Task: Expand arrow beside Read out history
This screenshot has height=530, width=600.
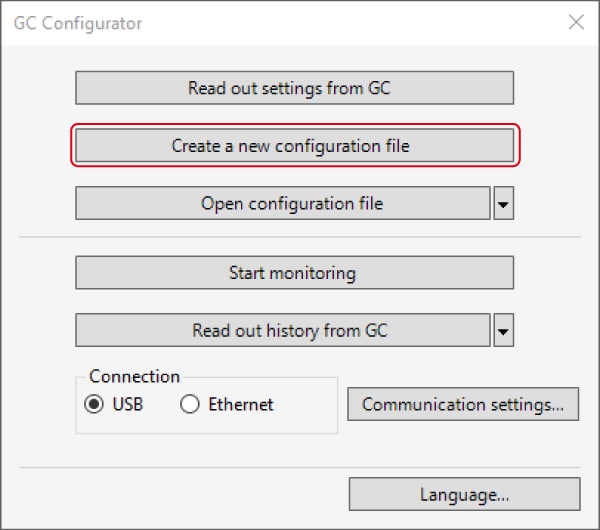Action: point(504,330)
